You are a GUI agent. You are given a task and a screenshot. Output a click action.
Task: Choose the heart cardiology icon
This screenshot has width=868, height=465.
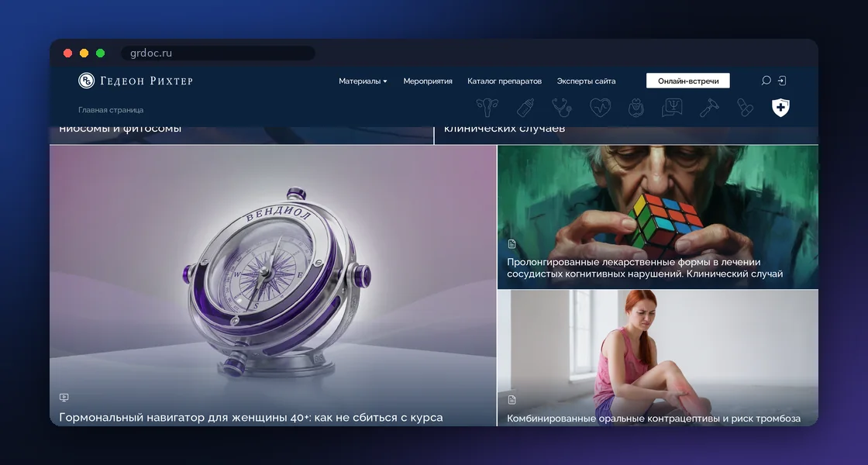[600, 108]
